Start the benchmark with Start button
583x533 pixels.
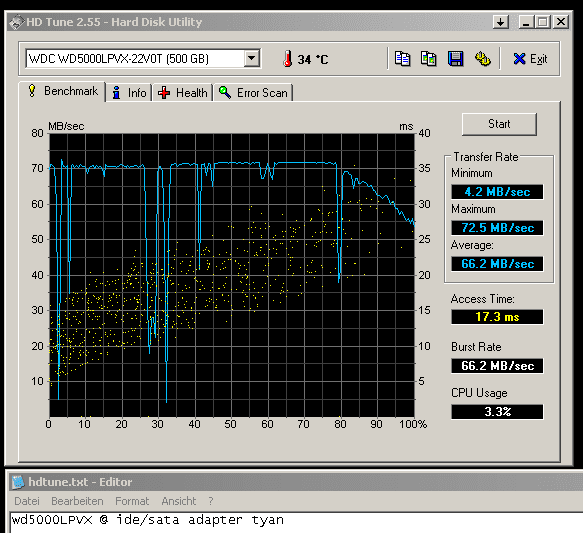point(499,124)
